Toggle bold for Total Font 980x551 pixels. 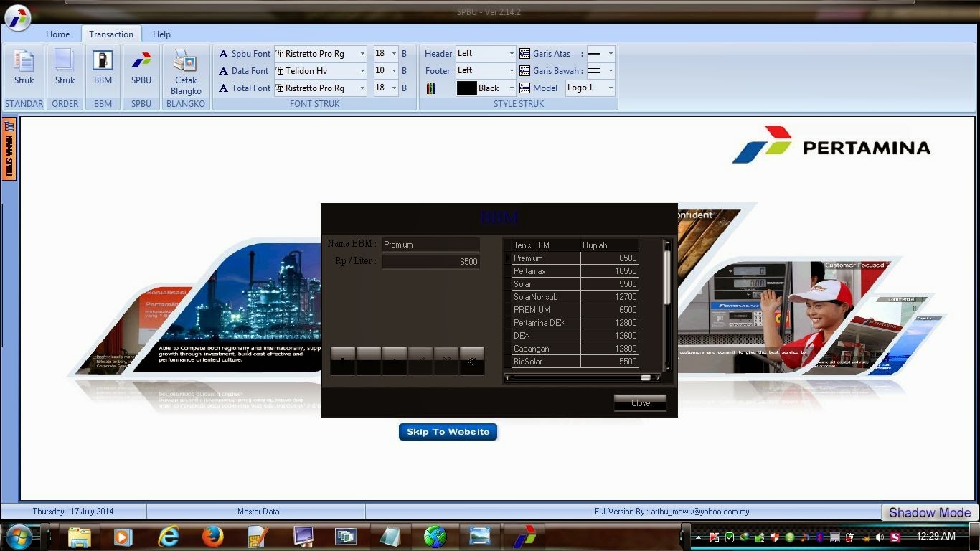pyautogui.click(x=405, y=88)
